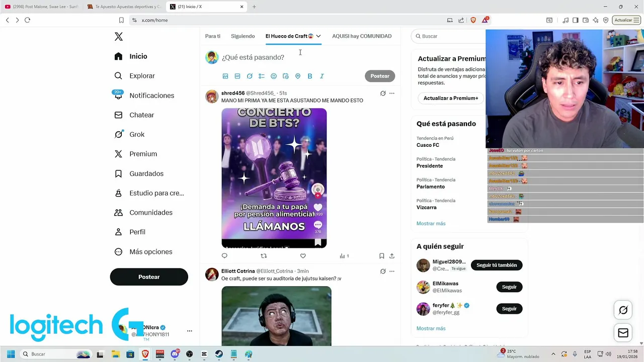Open Brave Rewards triangle icon
This screenshot has height=362, width=644.
click(485, 20)
